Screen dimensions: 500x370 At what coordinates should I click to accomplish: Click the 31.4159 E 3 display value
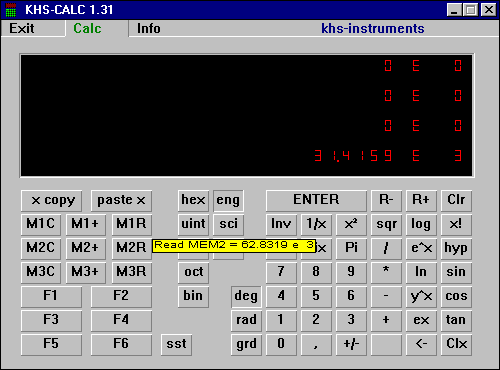coord(389,156)
